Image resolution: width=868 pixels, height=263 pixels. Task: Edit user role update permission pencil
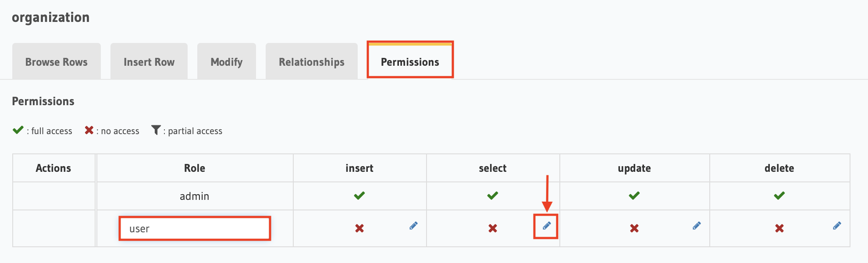[697, 226]
